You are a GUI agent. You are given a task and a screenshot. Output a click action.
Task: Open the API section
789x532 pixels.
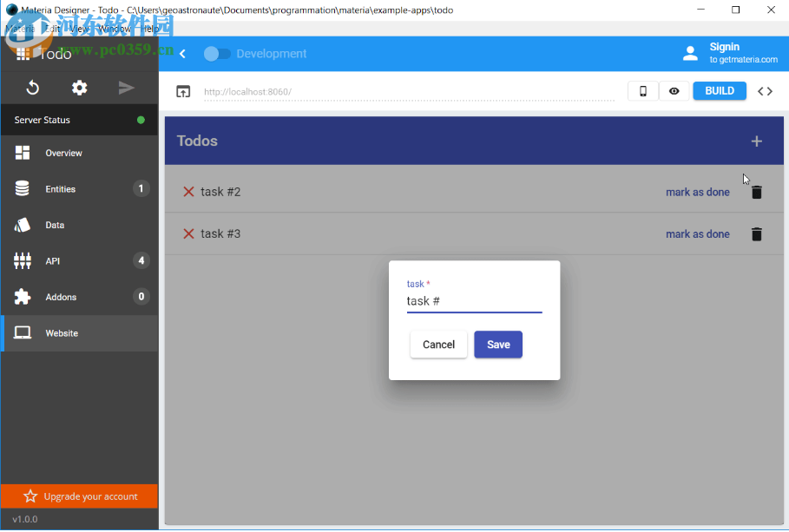[80, 260]
